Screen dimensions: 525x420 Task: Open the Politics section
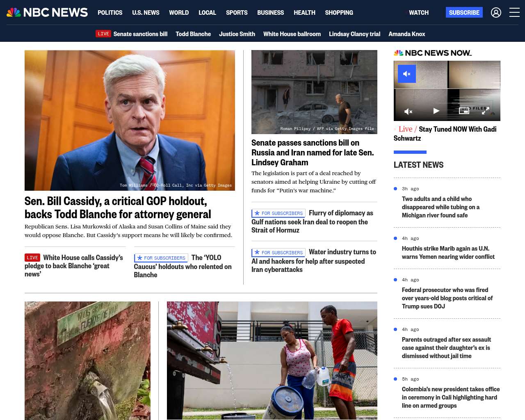click(110, 13)
